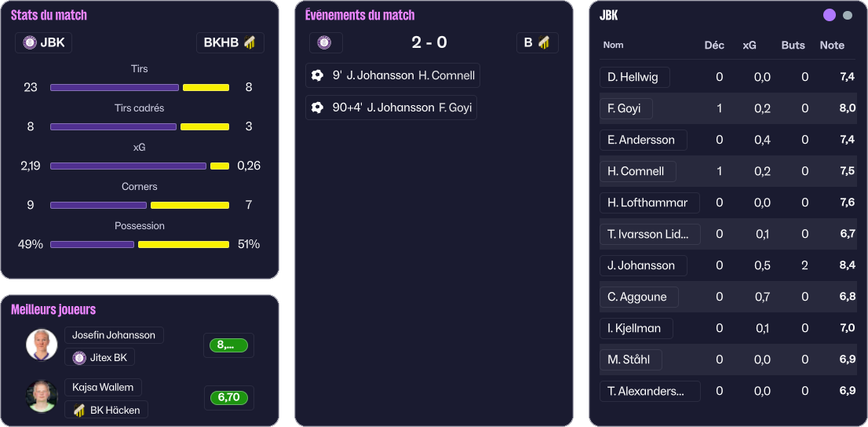
Task: Click the Josefin Johansson name link
Action: pyautogui.click(x=114, y=335)
